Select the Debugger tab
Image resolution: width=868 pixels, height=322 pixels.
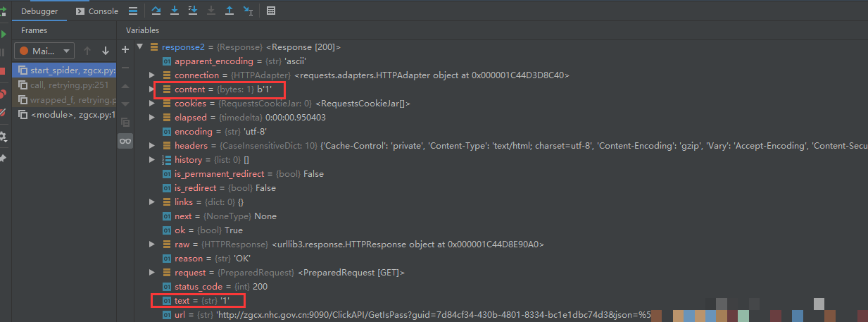[x=39, y=11]
